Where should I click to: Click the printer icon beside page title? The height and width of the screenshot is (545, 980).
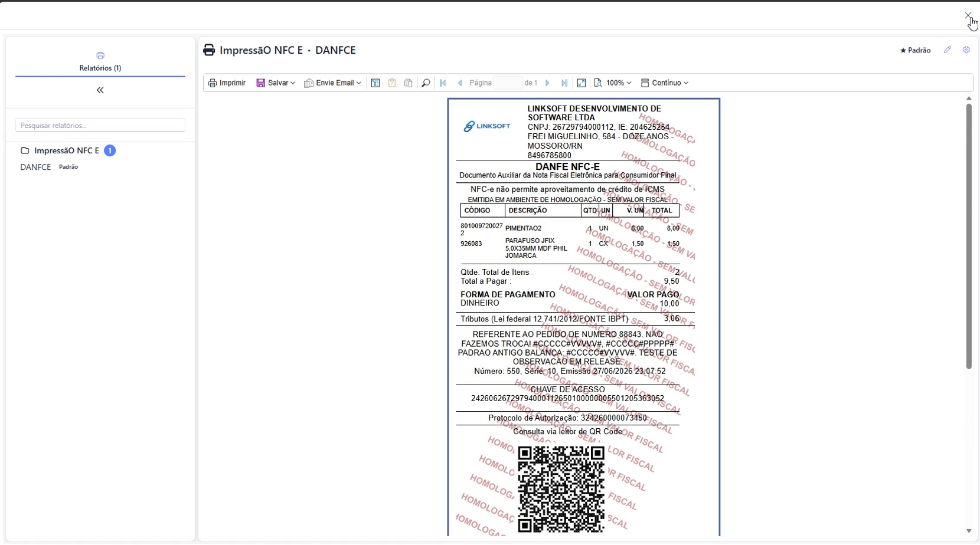point(209,50)
